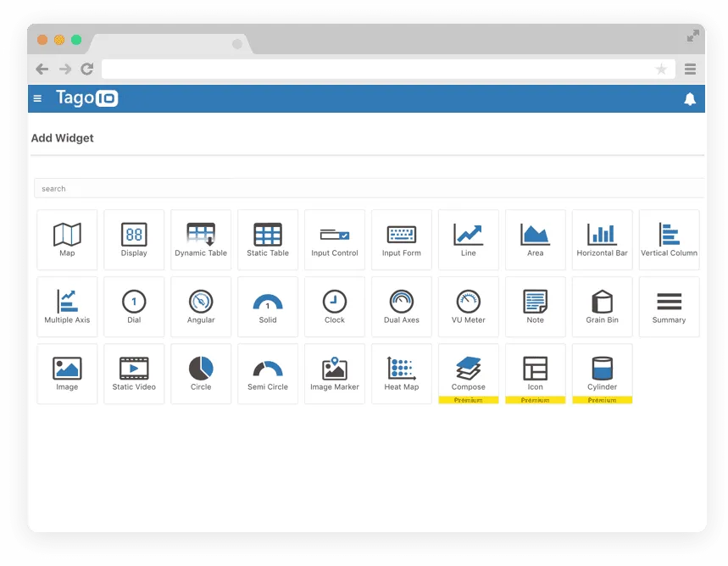Select the Map widget
This screenshot has height=566, width=728.
[67, 239]
